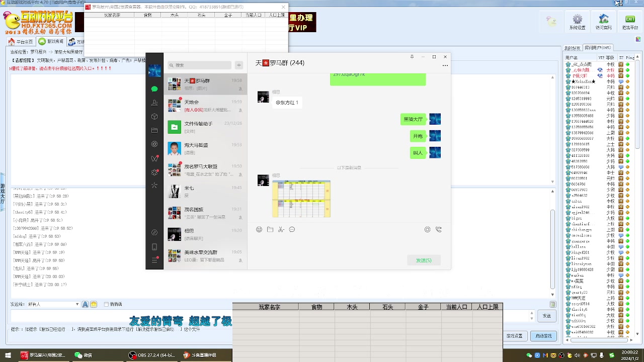Screen dimensions: 644x362
Task: Click the WeChat phone icon in sidebar
Action: click(154, 246)
